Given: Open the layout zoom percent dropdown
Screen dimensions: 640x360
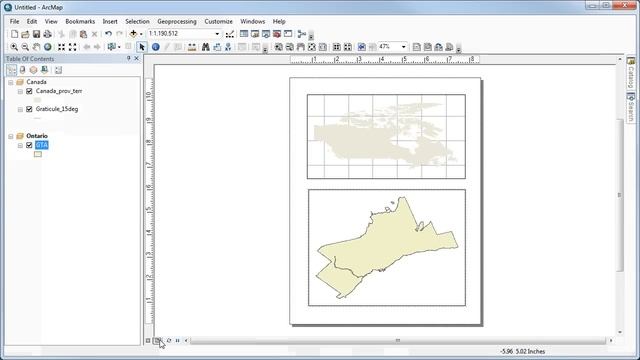Looking at the screenshot, I should point(403,47).
